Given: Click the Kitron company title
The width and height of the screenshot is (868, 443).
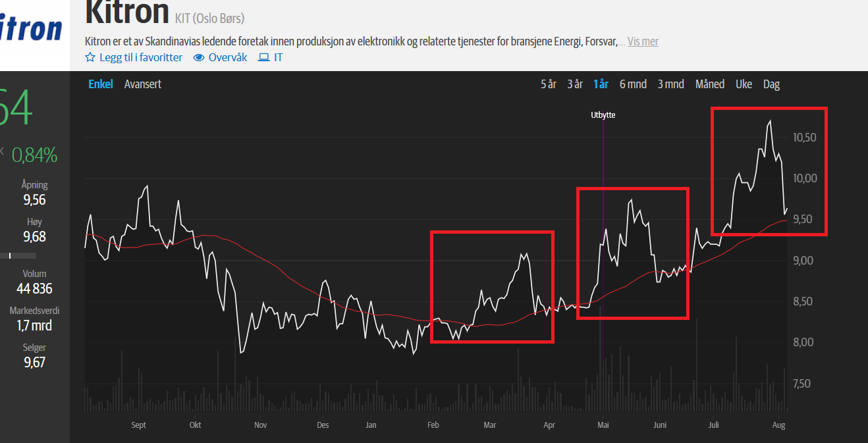Looking at the screenshot, I should 127,13.
